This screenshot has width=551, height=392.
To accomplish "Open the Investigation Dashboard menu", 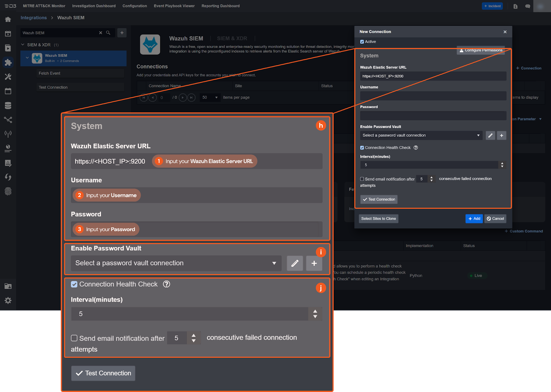I will 94,6.
